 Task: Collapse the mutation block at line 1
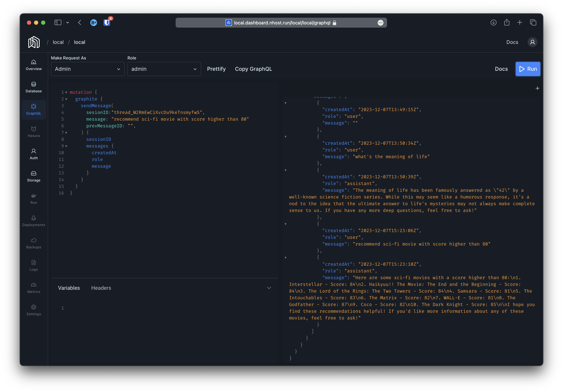point(66,92)
